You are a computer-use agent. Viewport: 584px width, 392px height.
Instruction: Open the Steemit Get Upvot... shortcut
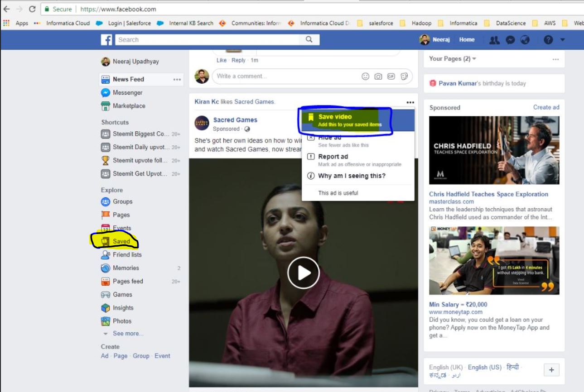[x=140, y=174]
